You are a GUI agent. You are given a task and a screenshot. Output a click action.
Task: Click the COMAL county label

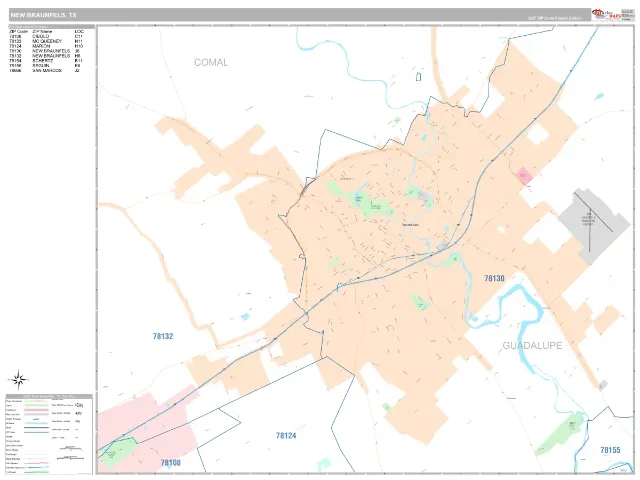click(x=211, y=62)
